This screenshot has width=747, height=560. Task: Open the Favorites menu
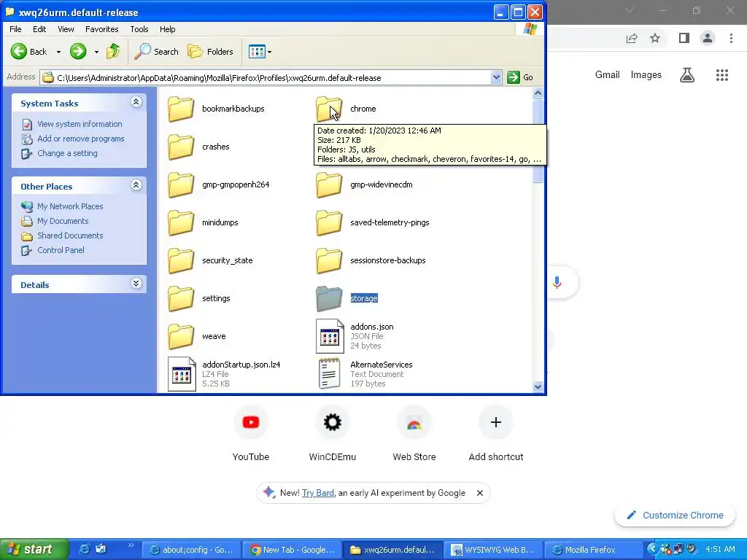coord(101,29)
